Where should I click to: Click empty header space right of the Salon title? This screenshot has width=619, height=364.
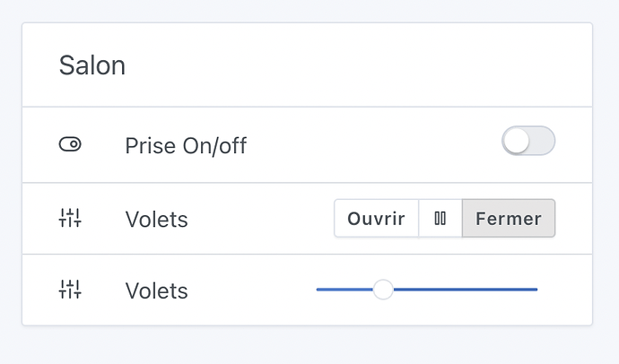[359, 65]
